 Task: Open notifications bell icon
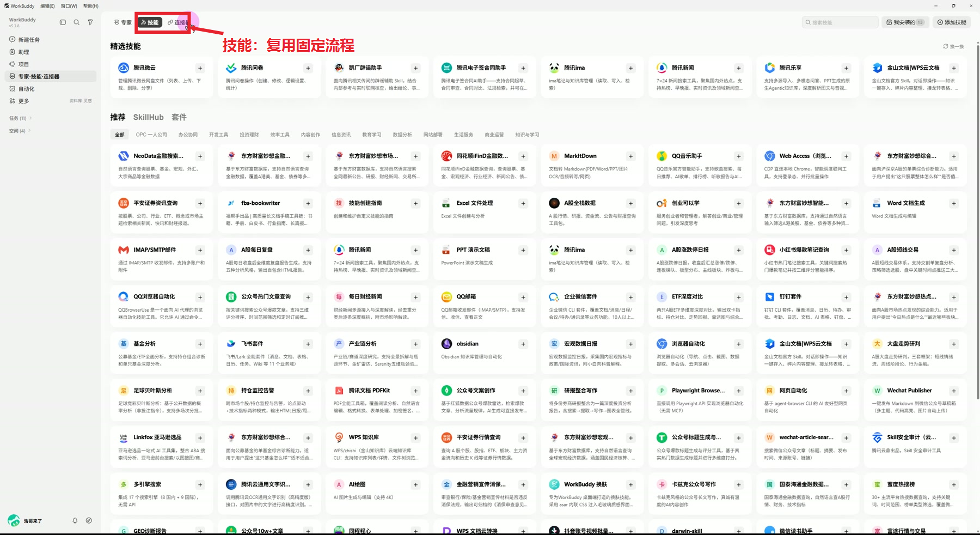[75, 520]
